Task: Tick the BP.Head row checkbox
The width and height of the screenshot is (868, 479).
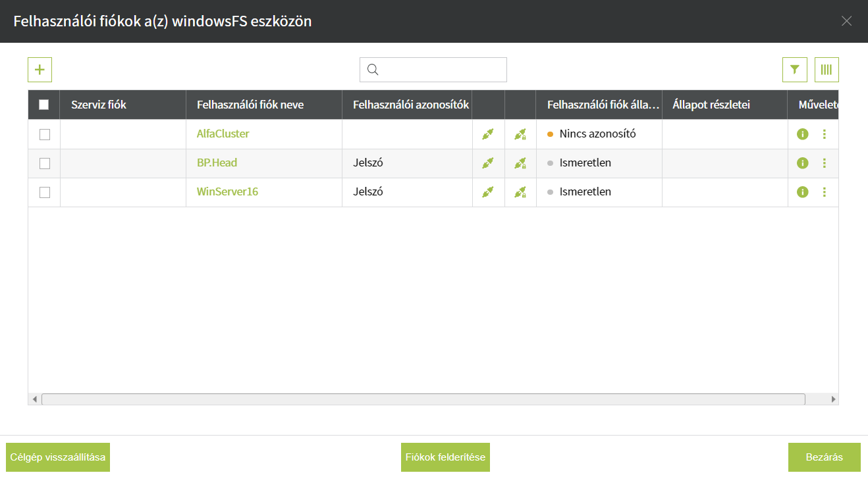Action: click(45, 163)
